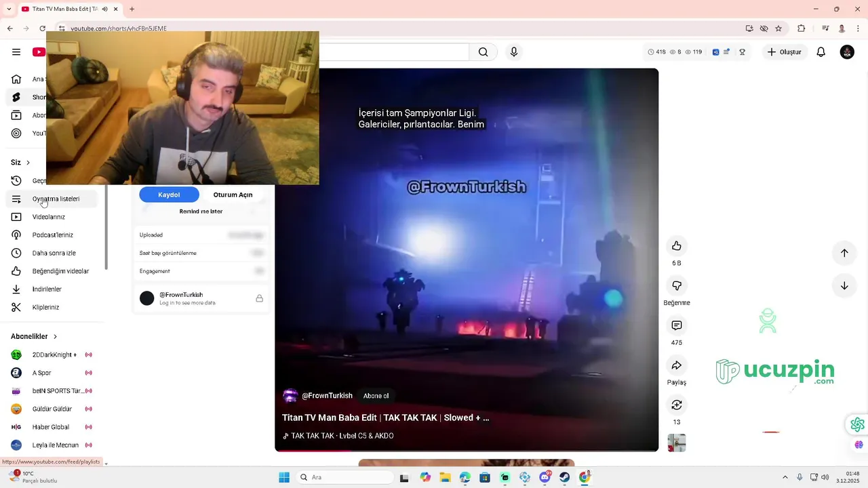The width and height of the screenshot is (868, 488).
Task: Open the Leyla ile Mecnun subscription
Action: pyautogui.click(x=52, y=445)
